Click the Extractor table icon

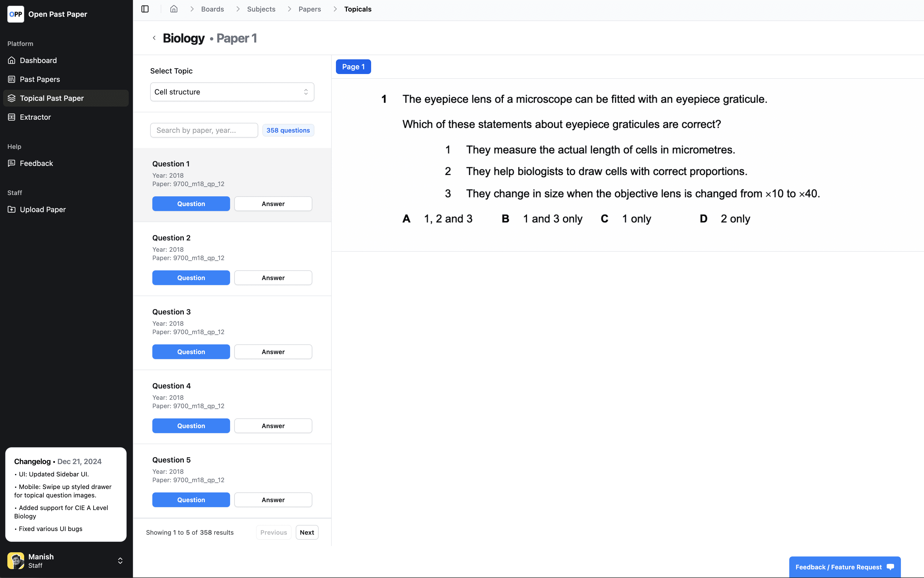click(12, 117)
